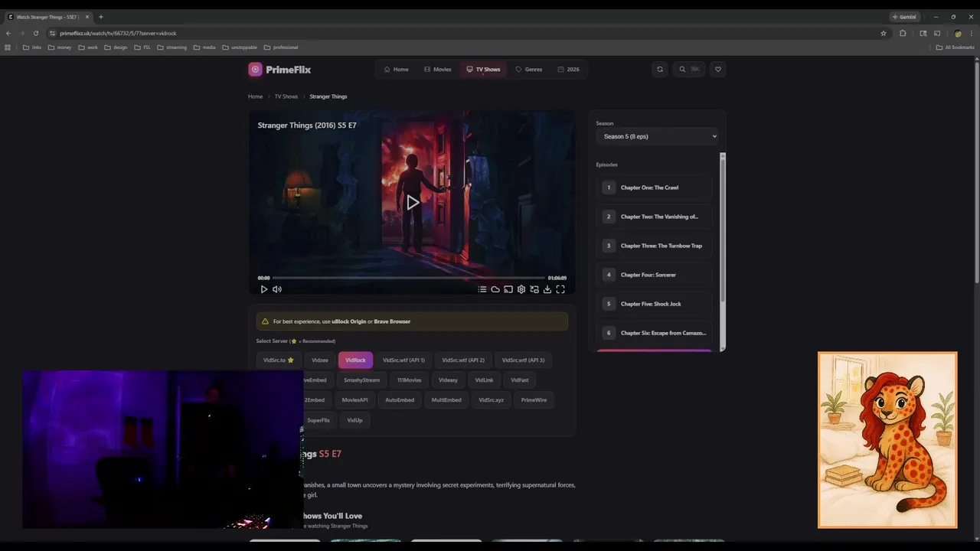The image size is (980, 551).
Task: Go to the Home nav tab
Action: click(396, 70)
